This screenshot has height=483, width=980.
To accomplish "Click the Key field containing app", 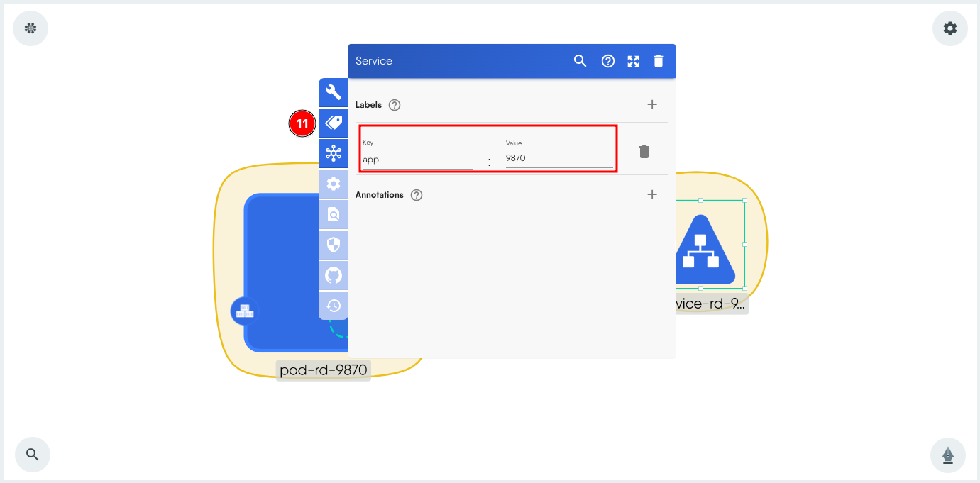I will 417,160.
